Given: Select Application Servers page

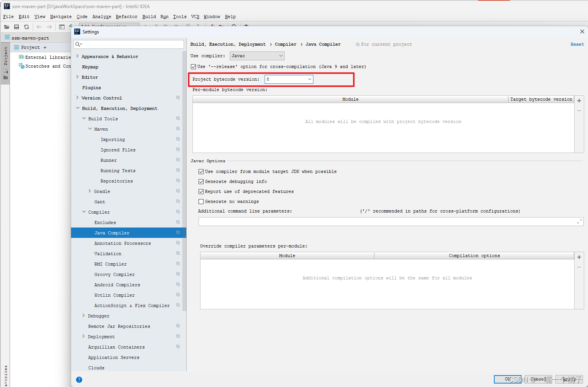Looking at the screenshot, I should click(x=114, y=357).
